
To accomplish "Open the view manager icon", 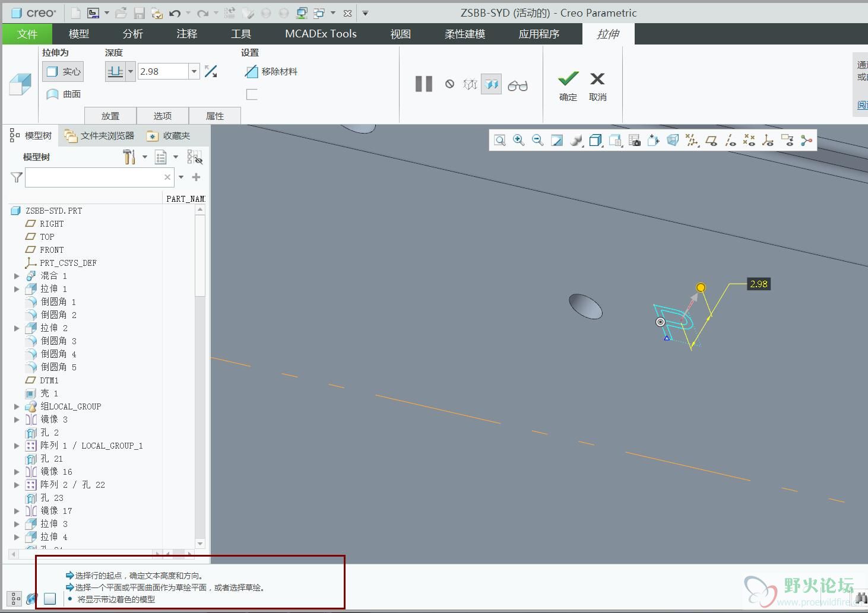I will pos(615,141).
